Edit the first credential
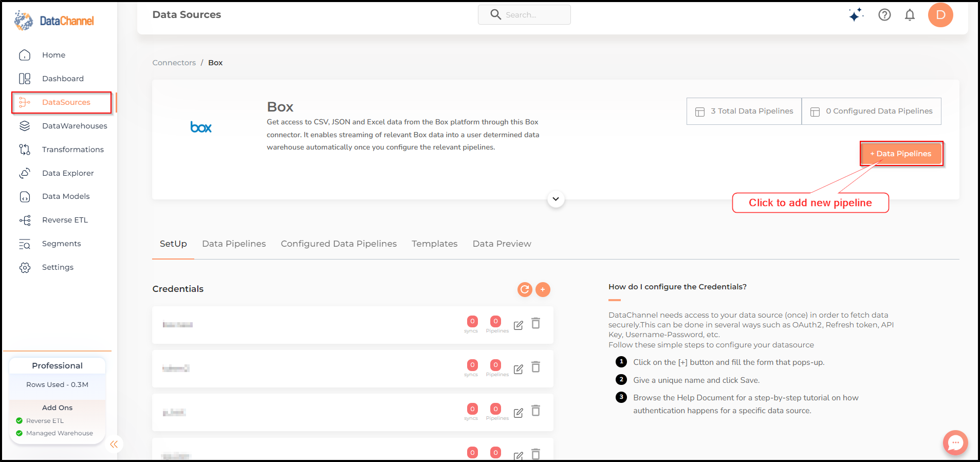The height and width of the screenshot is (462, 980). point(519,325)
